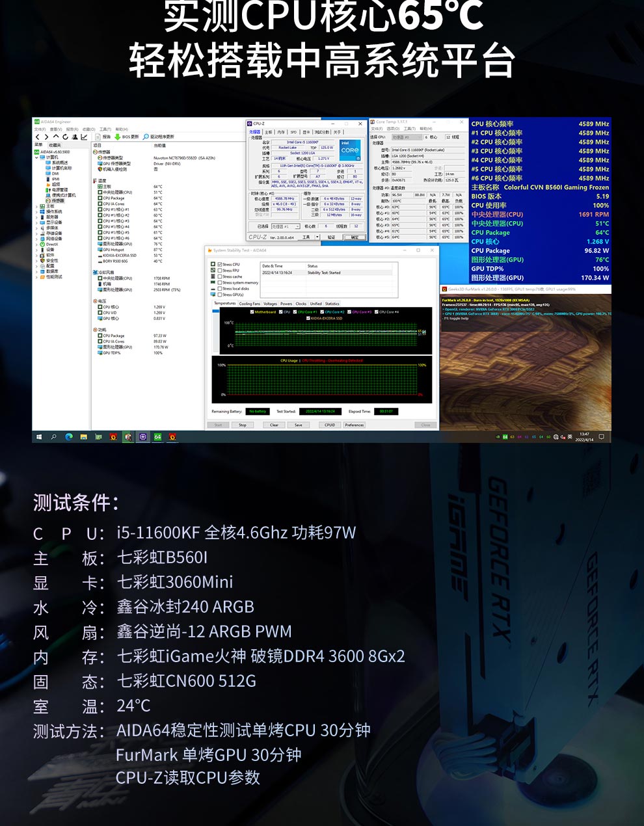Click the 驱动程序更新 magnifier icon
This screenshot has height=826, width=644.
(146, 137)
